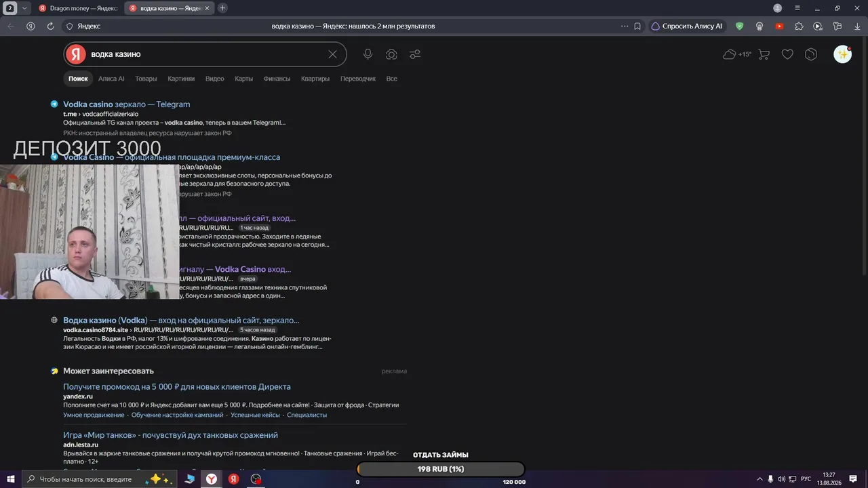The width and height of the screenshot is (868, 488).
Task: Open the three-dot page actions menu in address bar
Action: (625, 26)
